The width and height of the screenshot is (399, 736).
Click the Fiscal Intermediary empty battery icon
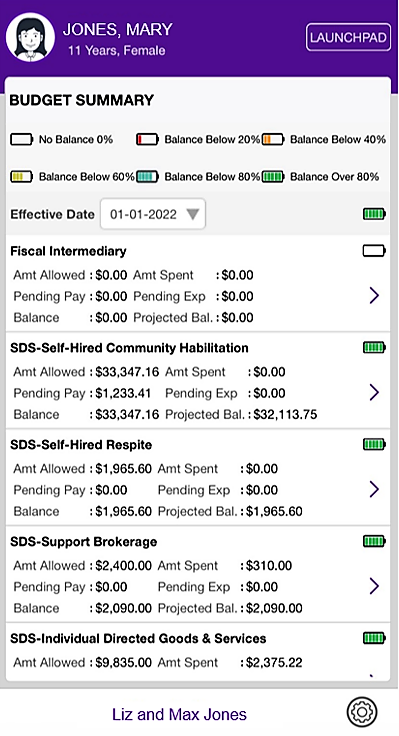374,251
